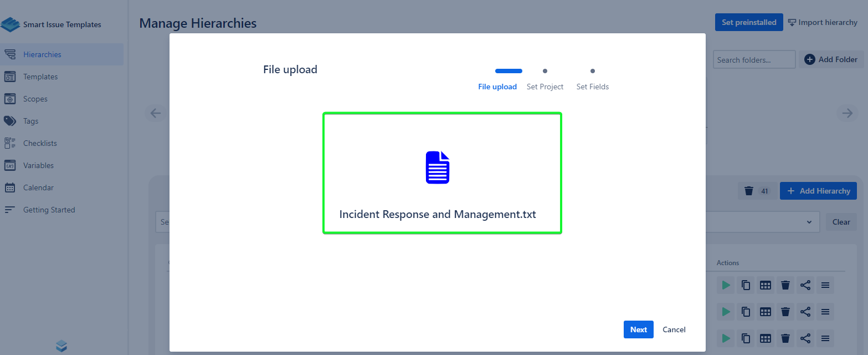Expand the filter dropdown chevron

click(809, 222)
